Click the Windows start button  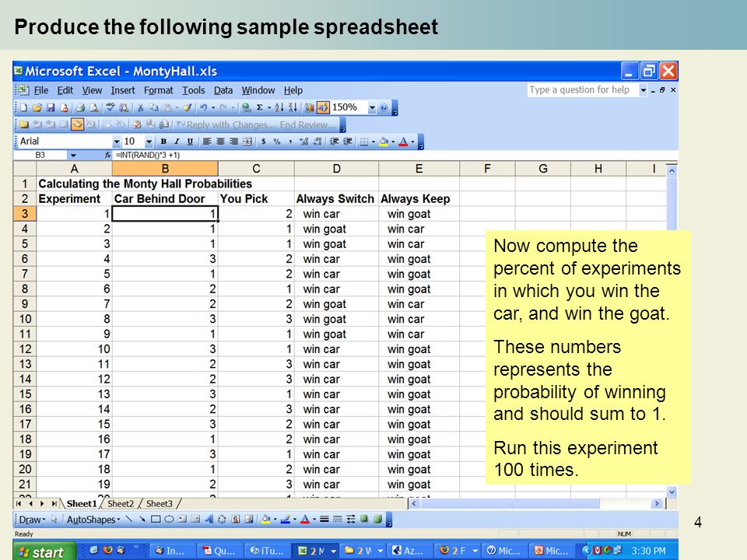click(44, 551)
